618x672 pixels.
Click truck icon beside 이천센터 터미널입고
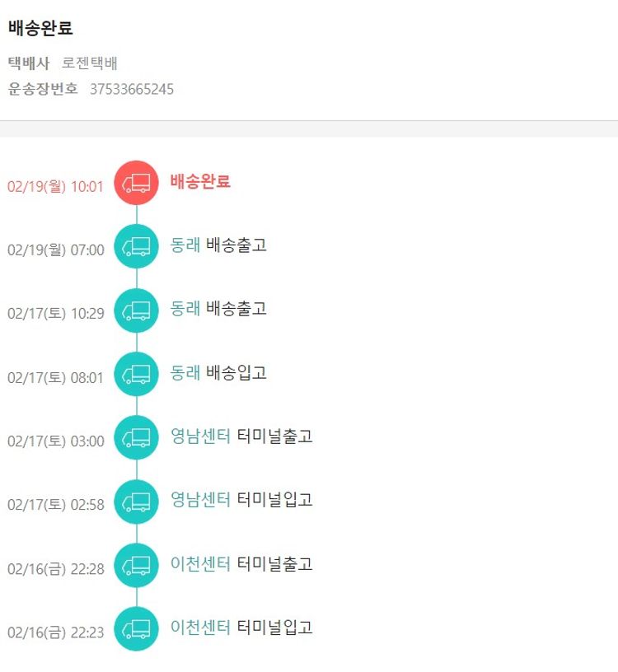coord(136,628)
